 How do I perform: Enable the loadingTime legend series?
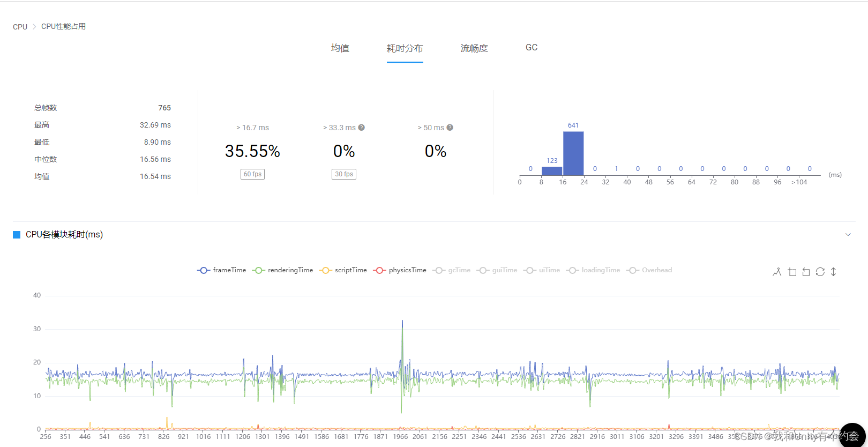[593, 270]
